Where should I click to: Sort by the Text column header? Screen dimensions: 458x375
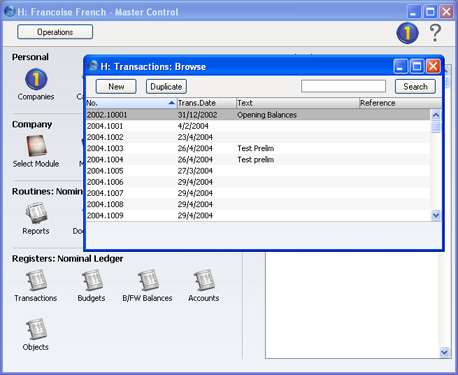(x=298, y=103)
